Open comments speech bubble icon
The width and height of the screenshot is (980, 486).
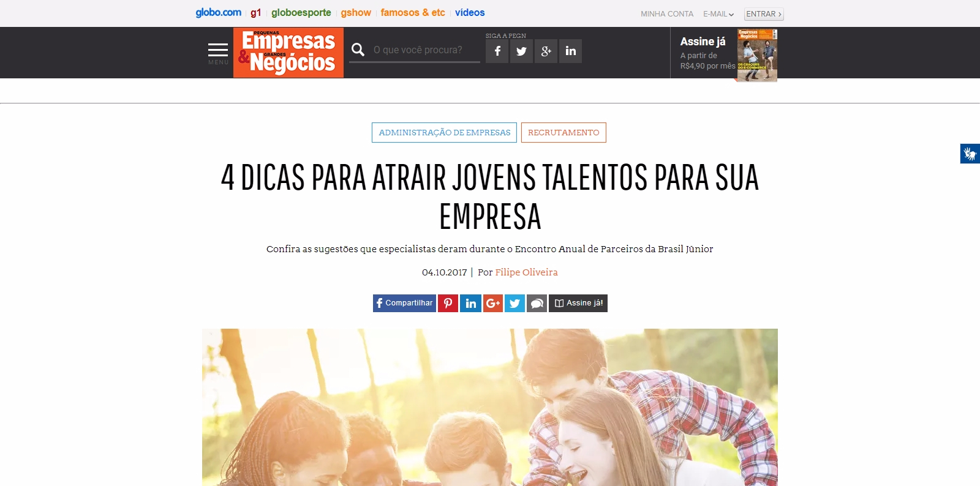click(537, 303)
